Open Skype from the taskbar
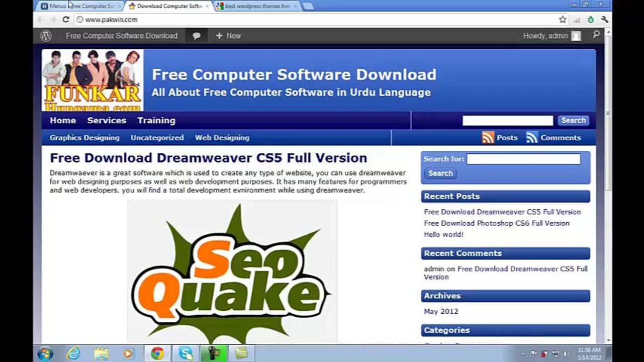Image resolution: width=644 pixels, height=362 pixels. click(x=185, y=353)
